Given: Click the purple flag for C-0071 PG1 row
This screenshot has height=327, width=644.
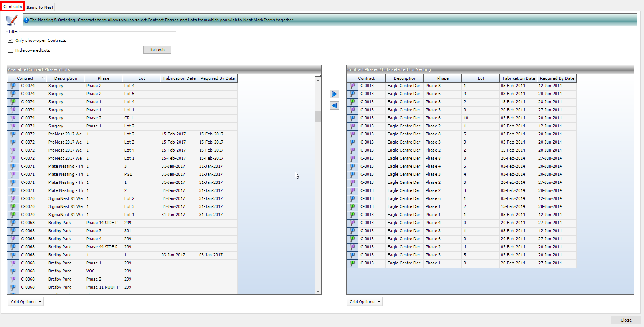Looking at the screenshot, I should point(13,175).
